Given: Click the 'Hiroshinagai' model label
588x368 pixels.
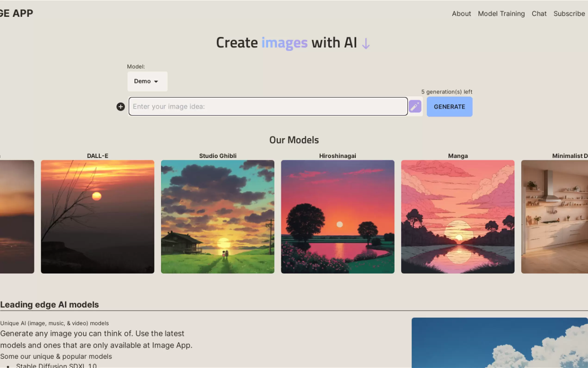Looking at the screenshot, I should pyautogui.click(x=338, y=156).
